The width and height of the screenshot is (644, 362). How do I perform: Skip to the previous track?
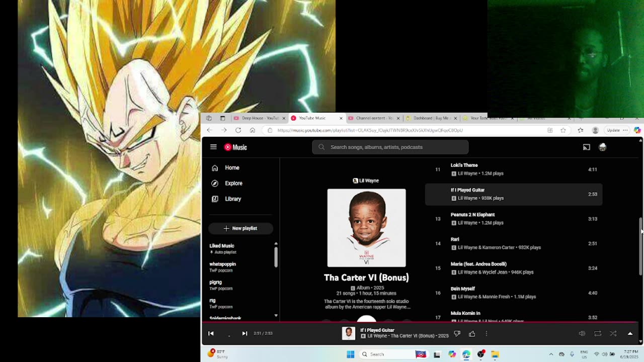[x=211, y=333]
